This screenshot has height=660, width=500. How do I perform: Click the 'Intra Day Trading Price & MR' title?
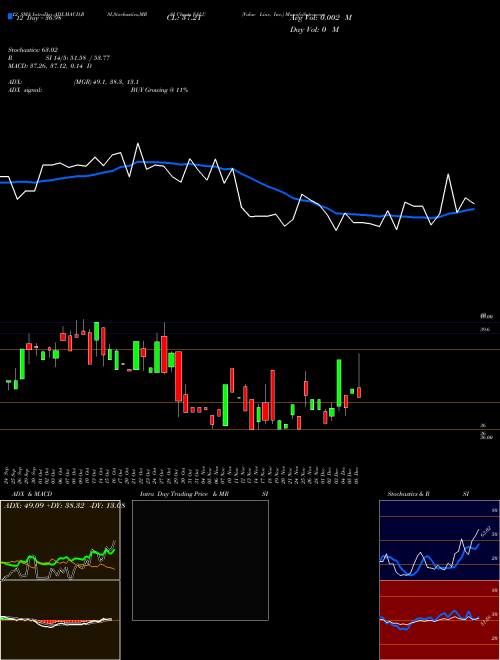(184, 494)
